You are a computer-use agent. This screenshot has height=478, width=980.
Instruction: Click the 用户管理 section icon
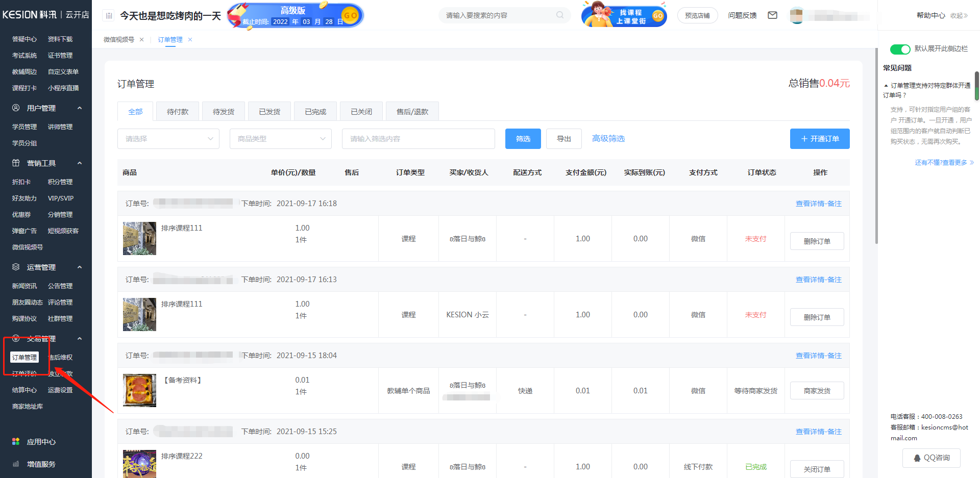click(x=16, y=108)
